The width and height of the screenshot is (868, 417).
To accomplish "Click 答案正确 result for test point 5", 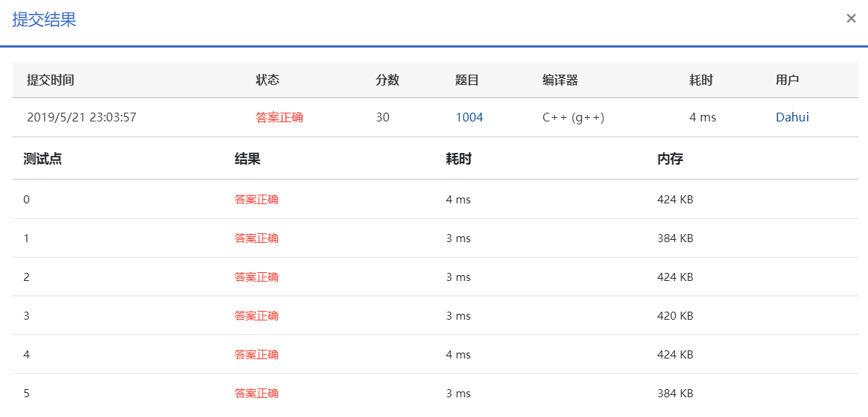I will [x=256, y=394].
